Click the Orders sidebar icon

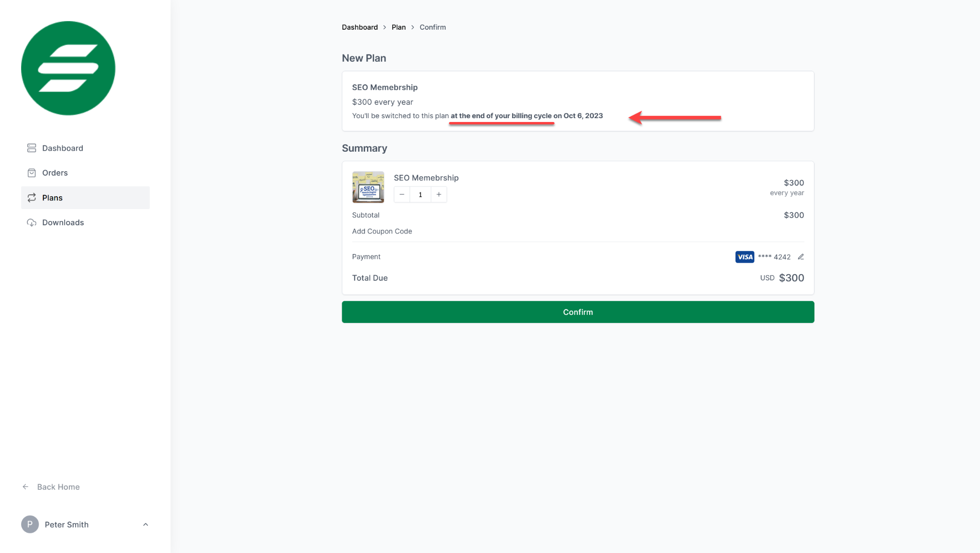tap(32, 173)
